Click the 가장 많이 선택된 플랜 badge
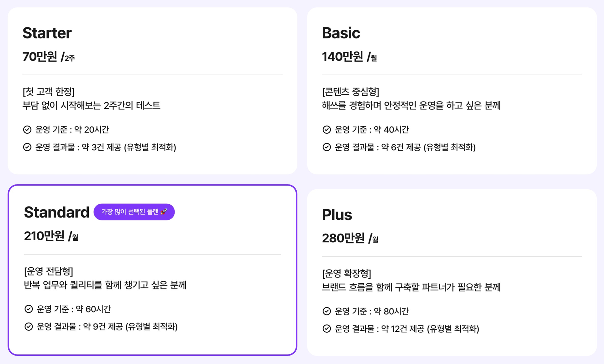604x364 pixels. 134,212
